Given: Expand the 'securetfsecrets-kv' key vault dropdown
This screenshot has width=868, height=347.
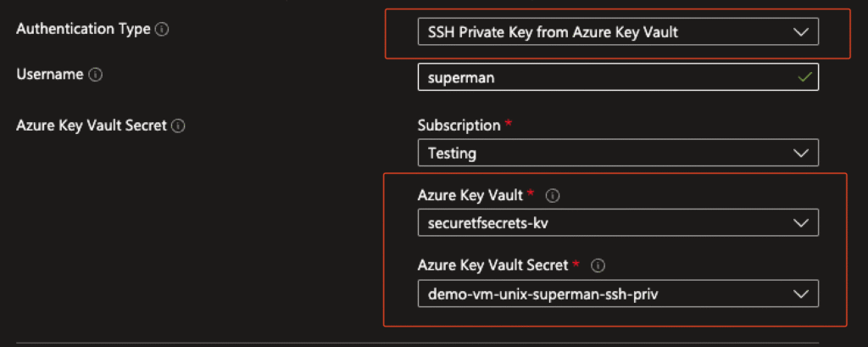Looking at the screenshot, I should coord(617,223).
